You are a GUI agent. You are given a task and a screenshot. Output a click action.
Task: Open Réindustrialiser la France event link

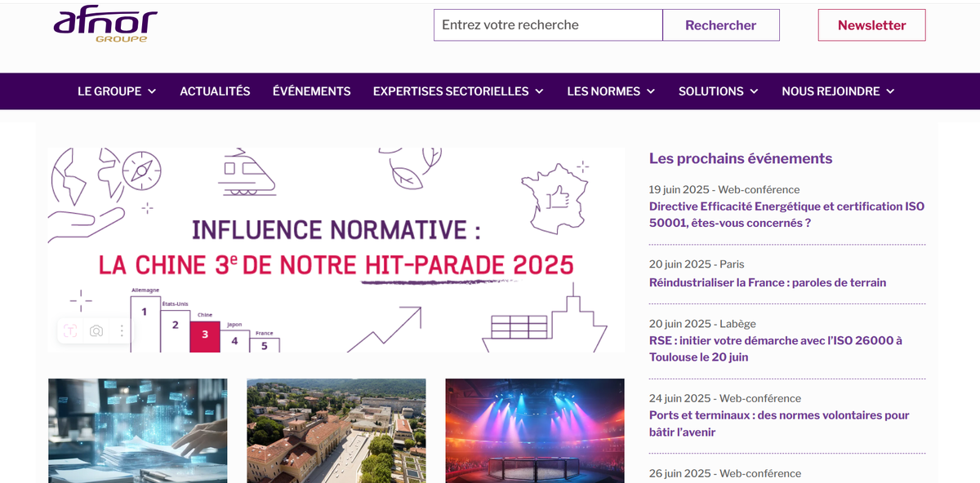coord(768,282)
